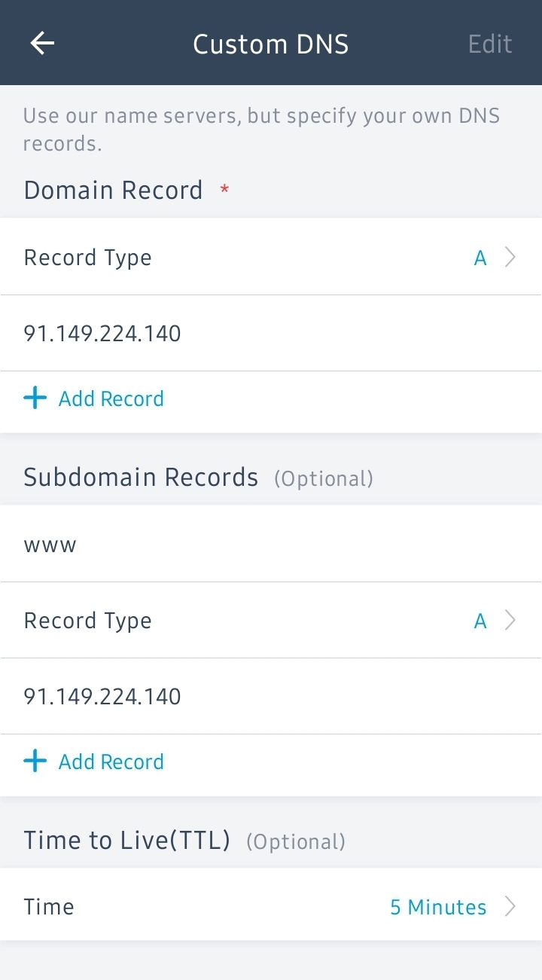
Task: Click the "A" value for Subdomain record type
Action: pos(480,621)
